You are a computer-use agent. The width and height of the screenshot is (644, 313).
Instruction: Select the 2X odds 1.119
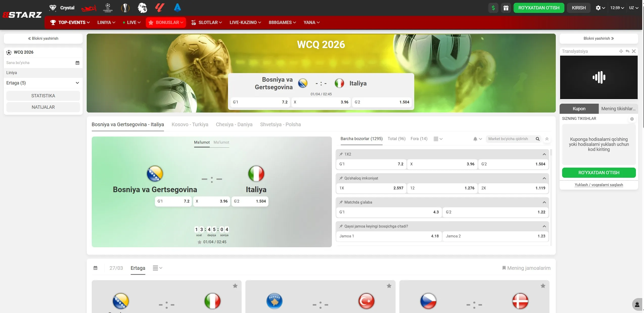(513, 188)
